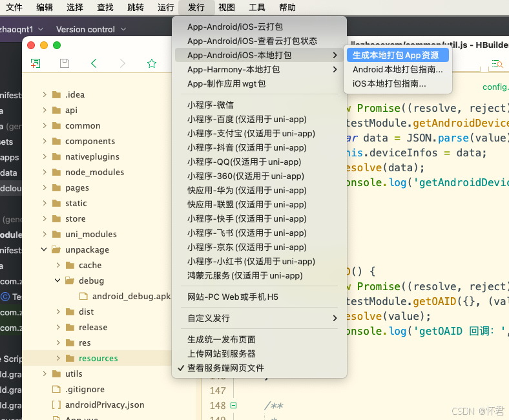Click the green zoom window button

[x=57, y=45]
